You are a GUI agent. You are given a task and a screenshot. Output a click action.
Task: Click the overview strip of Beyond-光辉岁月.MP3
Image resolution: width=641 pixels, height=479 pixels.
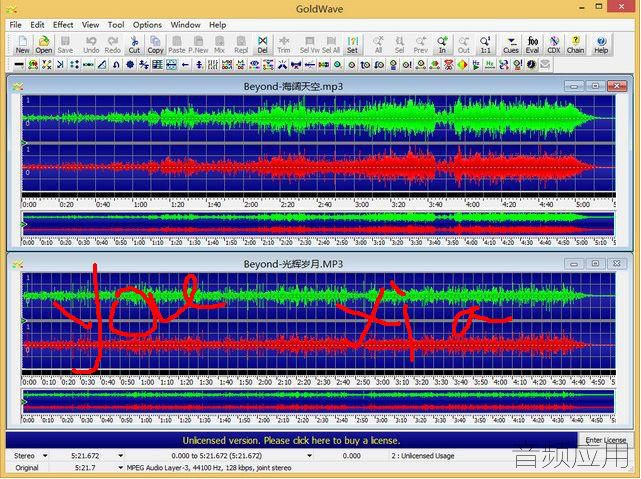coord(318,401)
